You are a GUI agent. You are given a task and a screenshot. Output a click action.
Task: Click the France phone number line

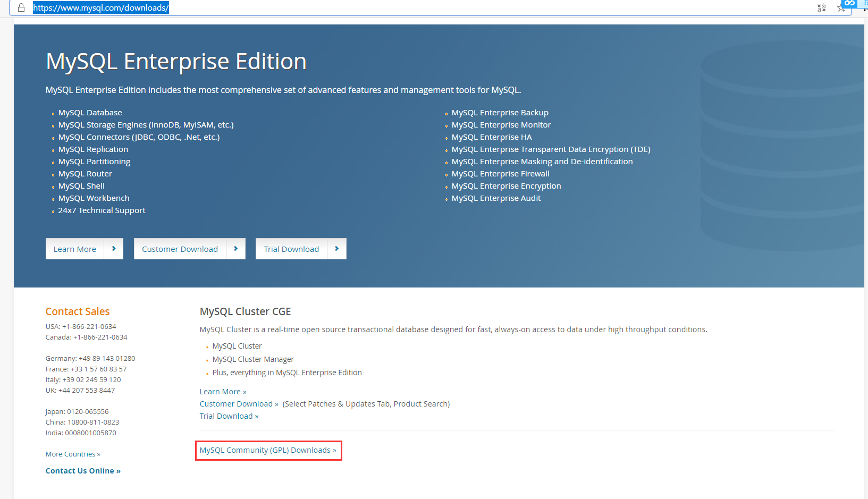86,369
